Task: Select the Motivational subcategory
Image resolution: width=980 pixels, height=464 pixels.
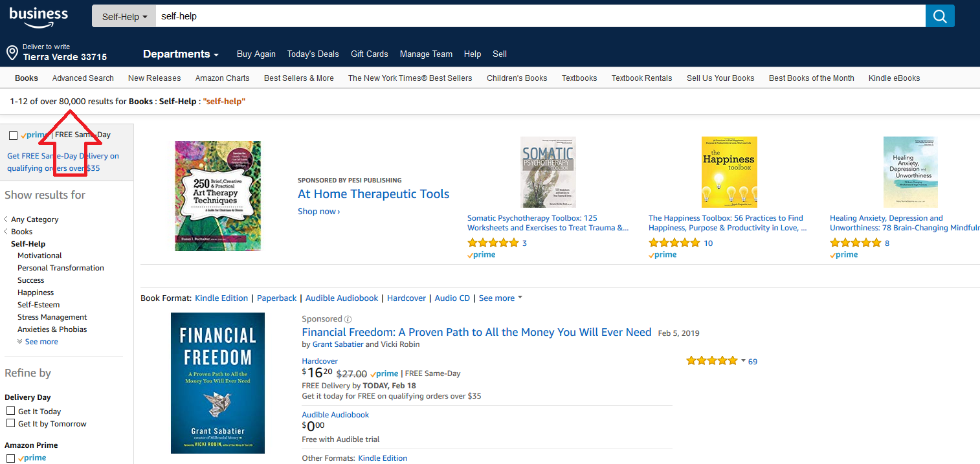Action: coord(39,256)
